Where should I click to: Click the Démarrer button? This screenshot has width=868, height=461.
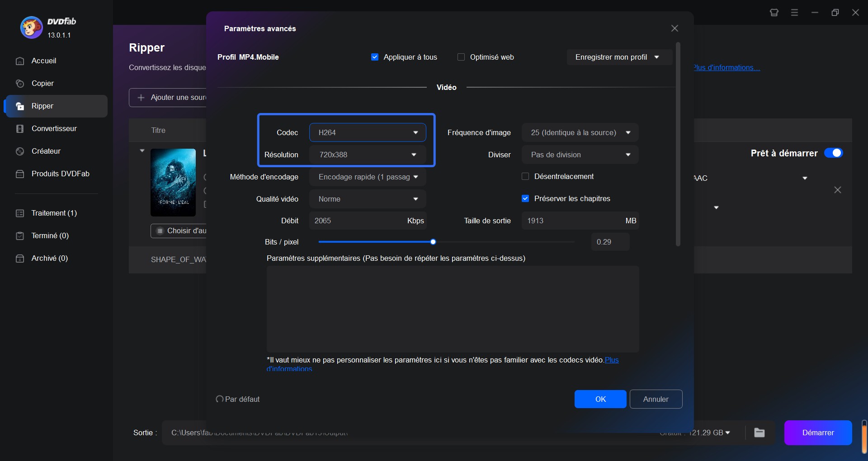[x=818, y=433]
